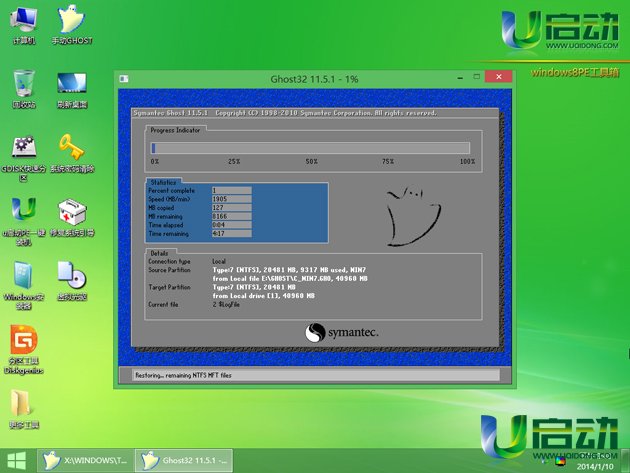
Task: Click the ghost drawing in Ghost window
Action: pos(414,215)
